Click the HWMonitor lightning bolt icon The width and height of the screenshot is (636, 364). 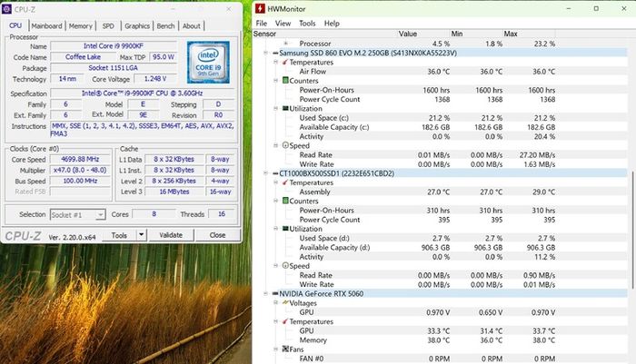click(260, 8)
